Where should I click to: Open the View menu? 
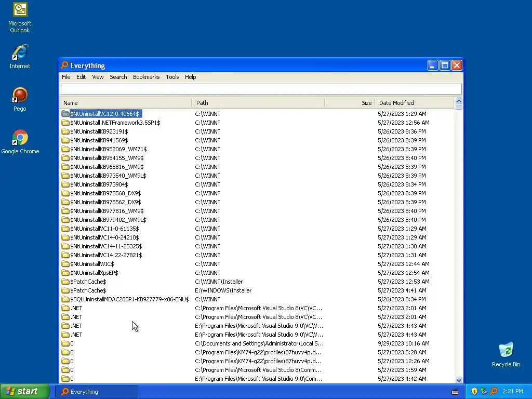(x=98, y=77)
